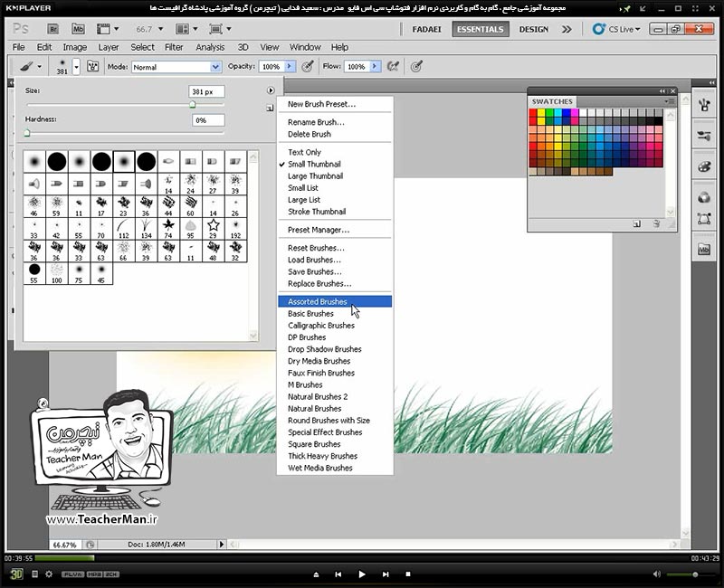Open the brush tool preset picker
The height and width of the screenshot is (588, 724).
coord(31,66)
